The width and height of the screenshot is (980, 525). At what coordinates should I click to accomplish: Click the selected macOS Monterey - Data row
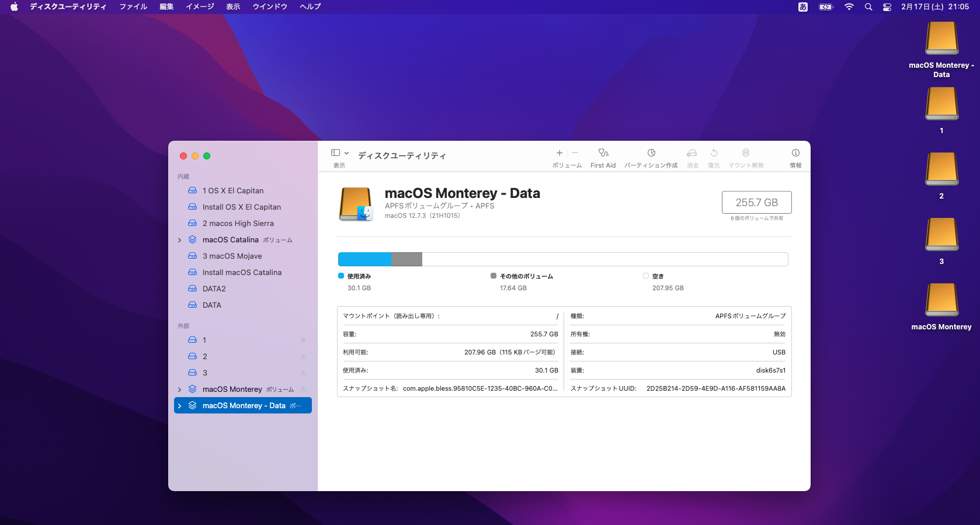click(x=243, y=405)
